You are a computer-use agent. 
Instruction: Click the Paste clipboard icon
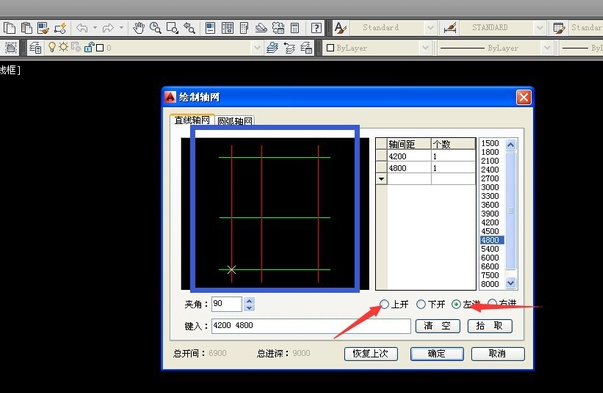(26, 28)
